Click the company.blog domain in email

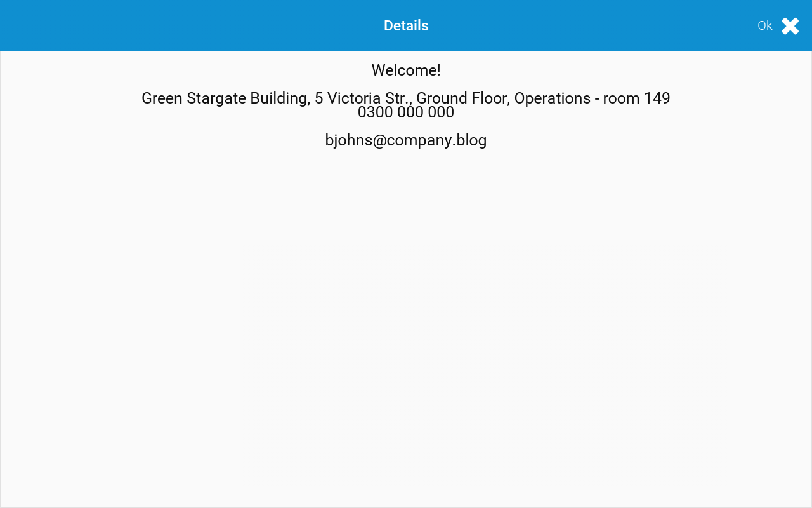(x=436, y=140)
